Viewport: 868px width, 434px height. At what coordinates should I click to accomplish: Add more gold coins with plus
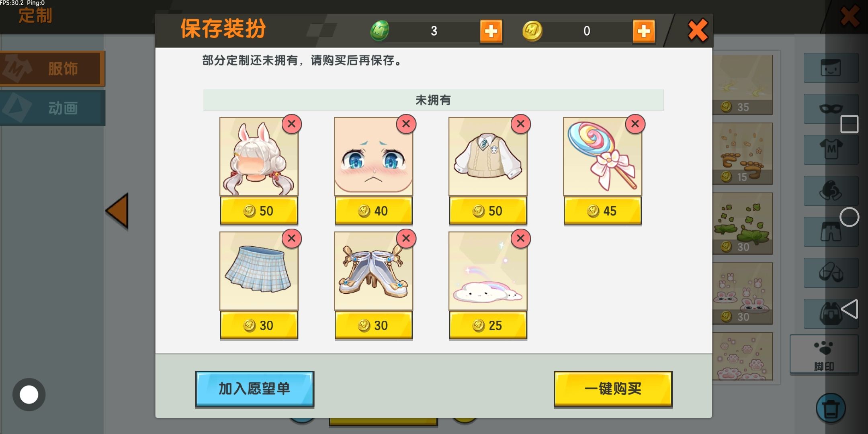644,31
